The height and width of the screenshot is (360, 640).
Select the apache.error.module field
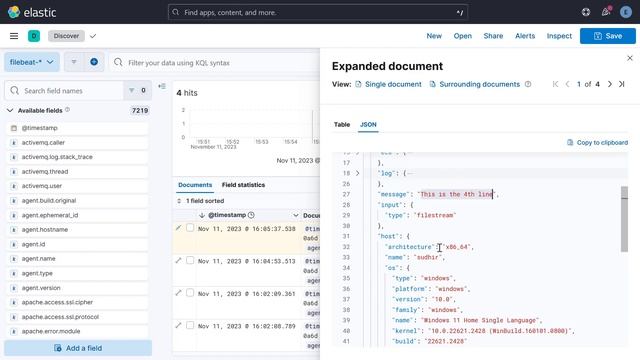tap(77, 331)
